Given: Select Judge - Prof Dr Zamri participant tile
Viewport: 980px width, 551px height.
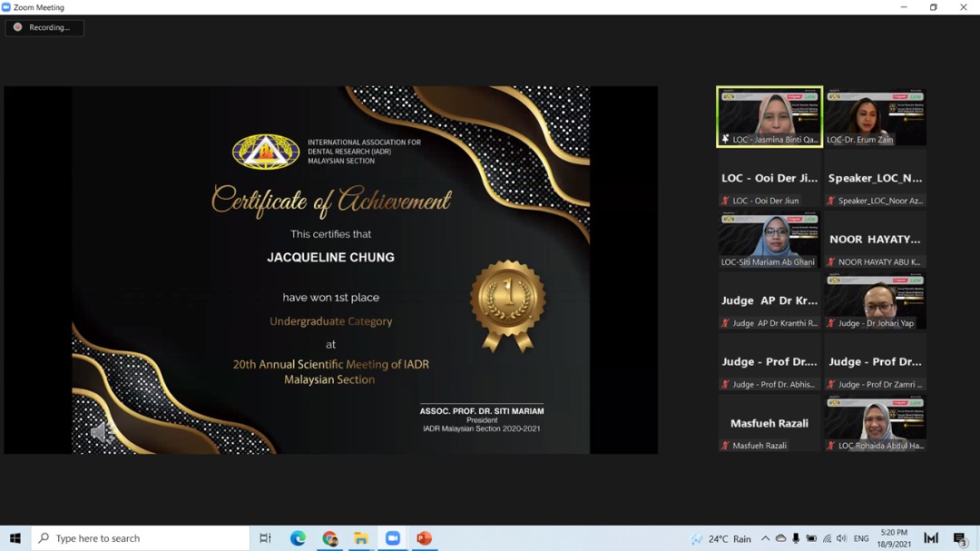Looking at the screenshot, I should (x=875, y=362).
